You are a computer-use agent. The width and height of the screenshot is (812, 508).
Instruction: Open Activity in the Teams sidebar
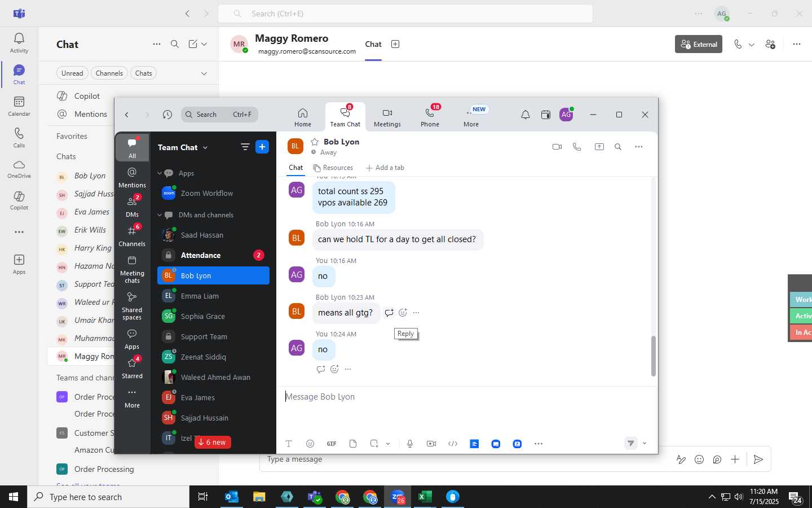click(19, 43)
